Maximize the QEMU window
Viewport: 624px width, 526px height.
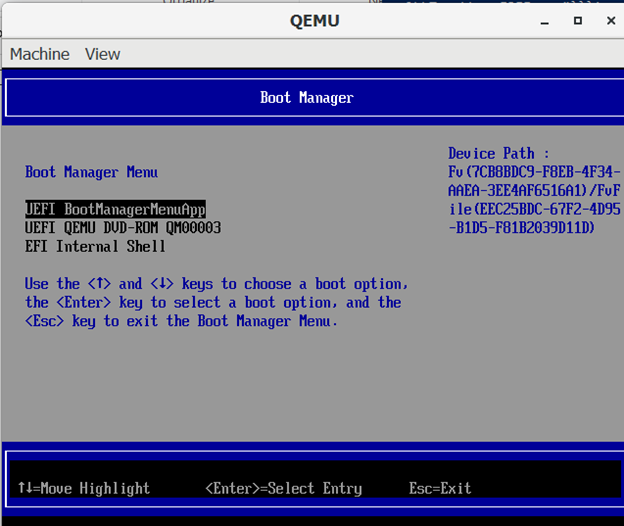coord(578,21)
